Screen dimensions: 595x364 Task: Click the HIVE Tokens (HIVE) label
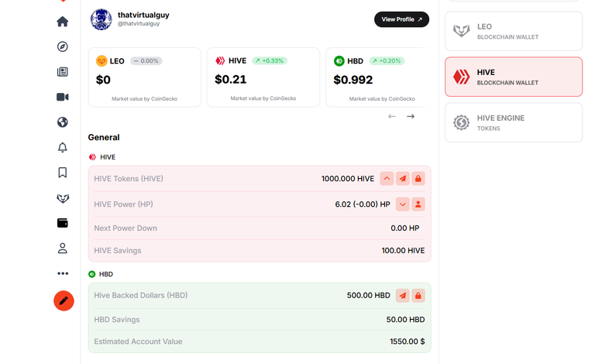coord(129,179)
